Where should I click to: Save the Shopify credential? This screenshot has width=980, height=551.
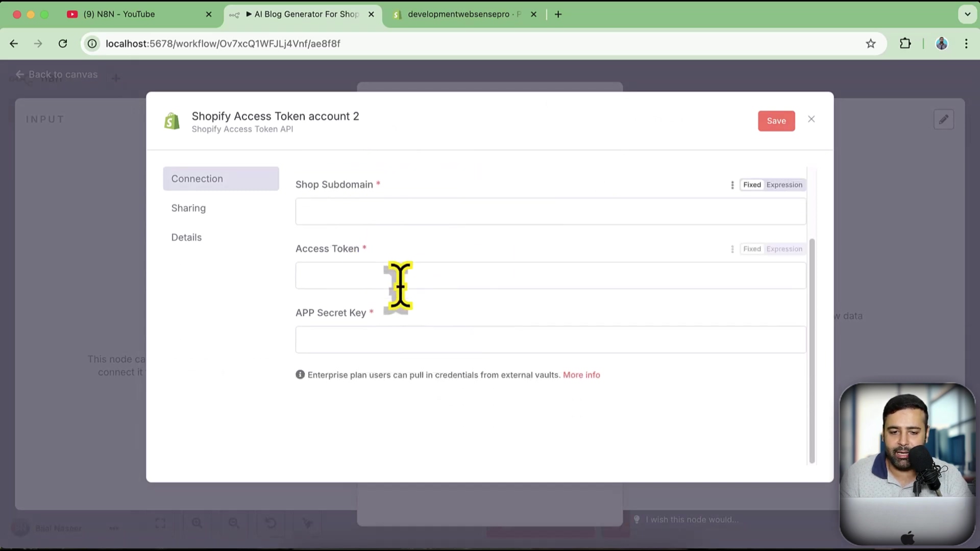click(776, 121)
